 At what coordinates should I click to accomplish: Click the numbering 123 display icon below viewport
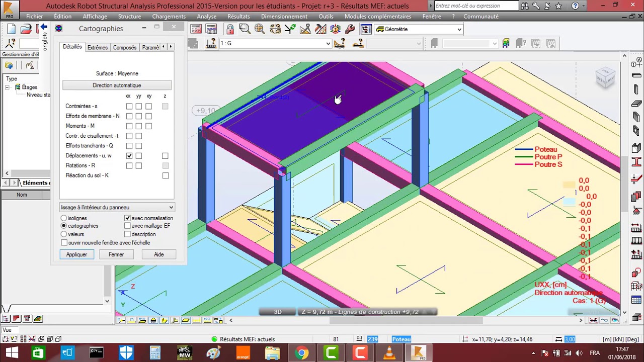(x=208, y=320)
